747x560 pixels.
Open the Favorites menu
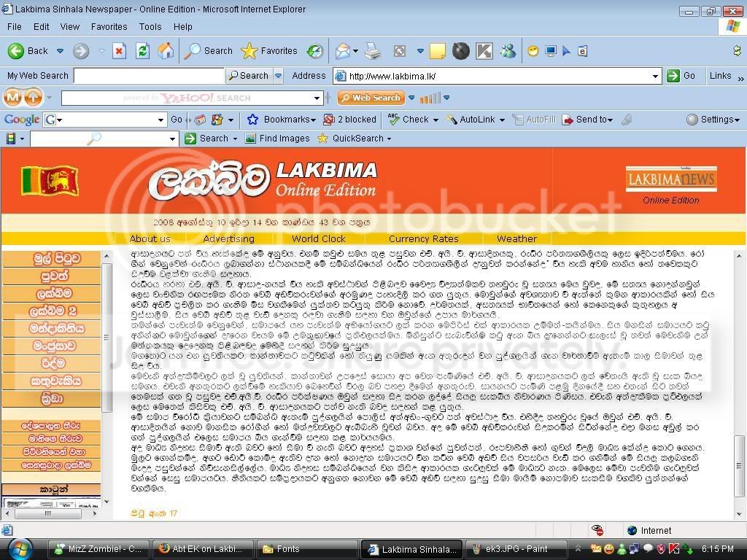(109, 27)
